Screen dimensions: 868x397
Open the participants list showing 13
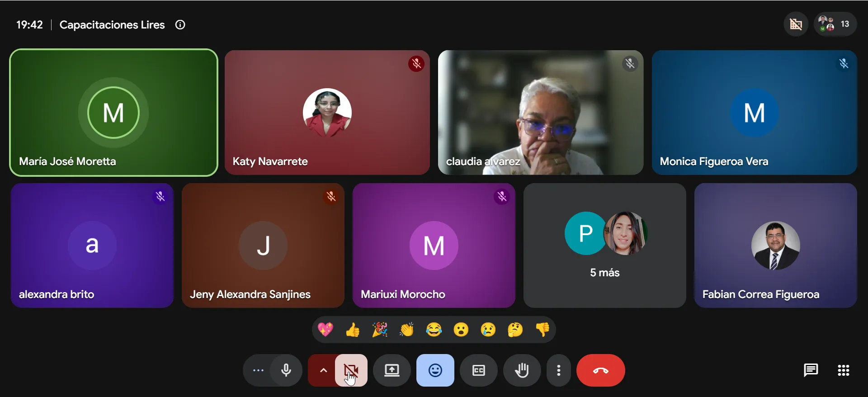835,24
